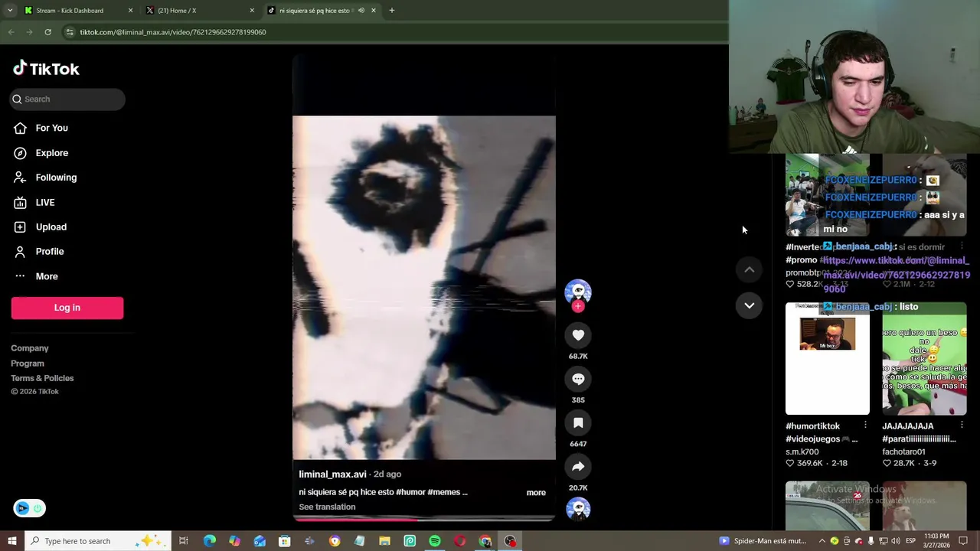980x551 pixels.
Task: Open the LIVE section
Action: coord(44,202)
